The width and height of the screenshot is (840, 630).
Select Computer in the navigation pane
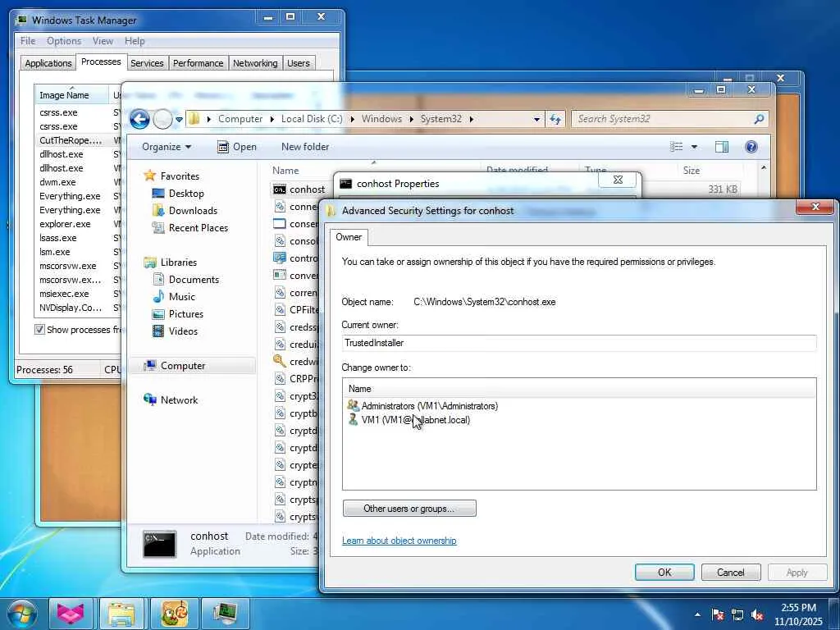click(183, 366)
